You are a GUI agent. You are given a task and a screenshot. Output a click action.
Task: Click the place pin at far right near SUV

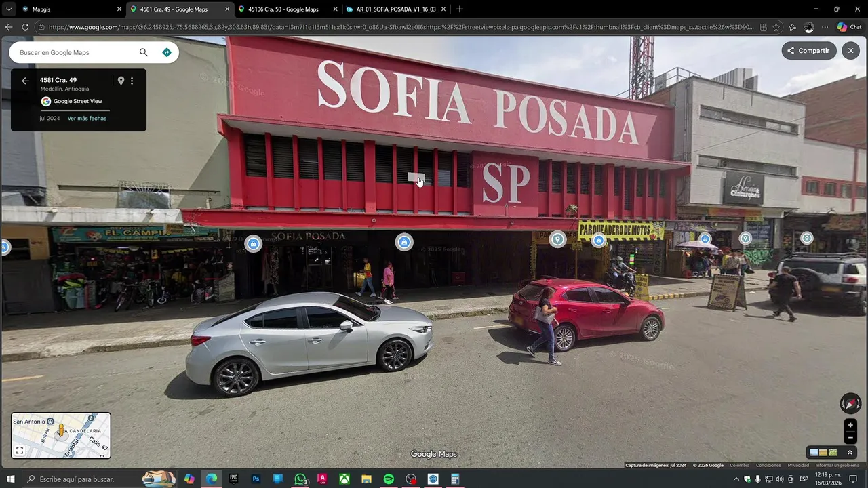click(807, 238)
